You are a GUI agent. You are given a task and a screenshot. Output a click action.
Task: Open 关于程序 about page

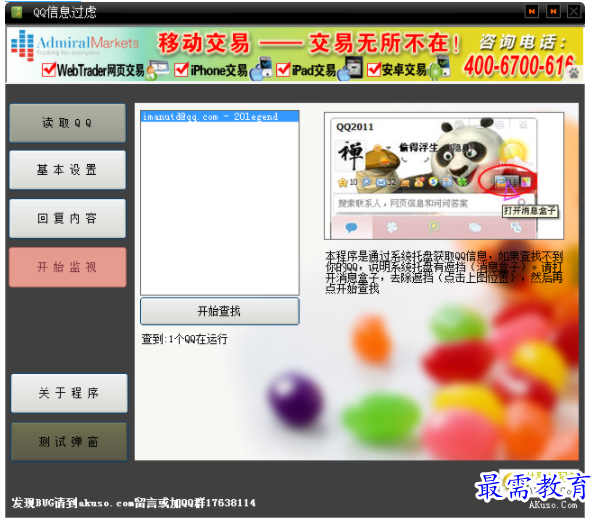click(69, 393)
